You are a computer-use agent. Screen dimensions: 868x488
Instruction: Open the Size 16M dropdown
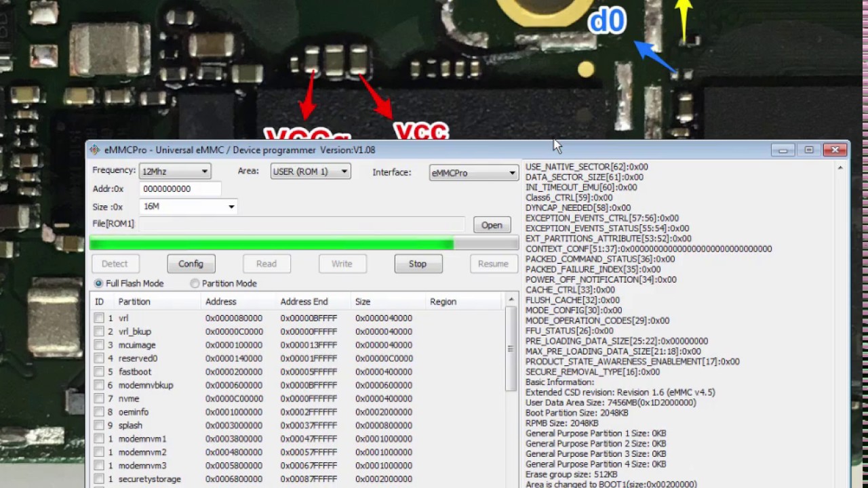[188, 207]
